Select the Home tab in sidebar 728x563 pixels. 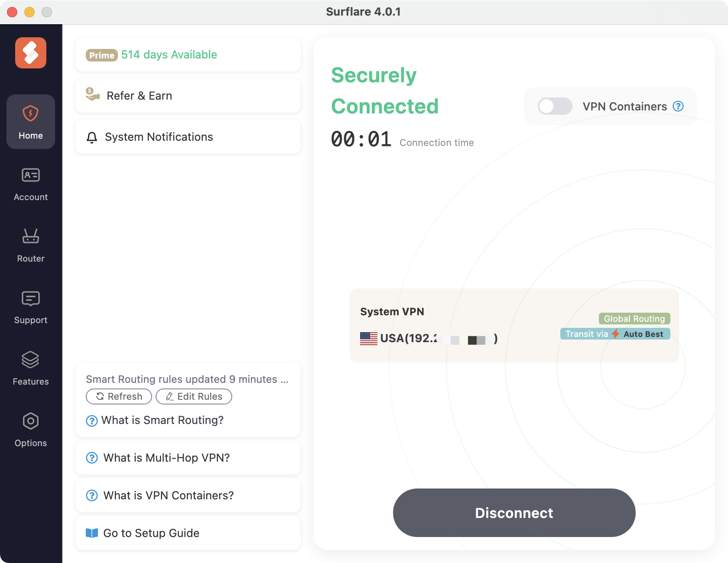31,122
